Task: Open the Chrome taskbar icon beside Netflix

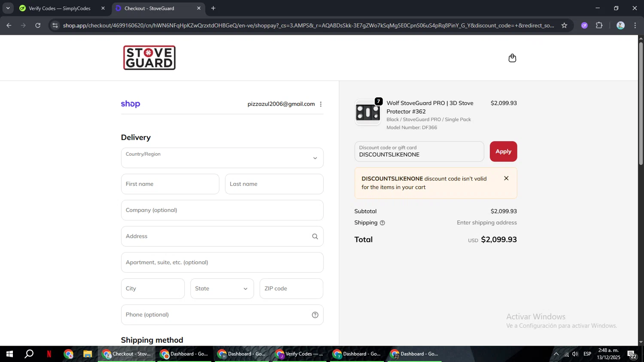Action: coord(69,354)
